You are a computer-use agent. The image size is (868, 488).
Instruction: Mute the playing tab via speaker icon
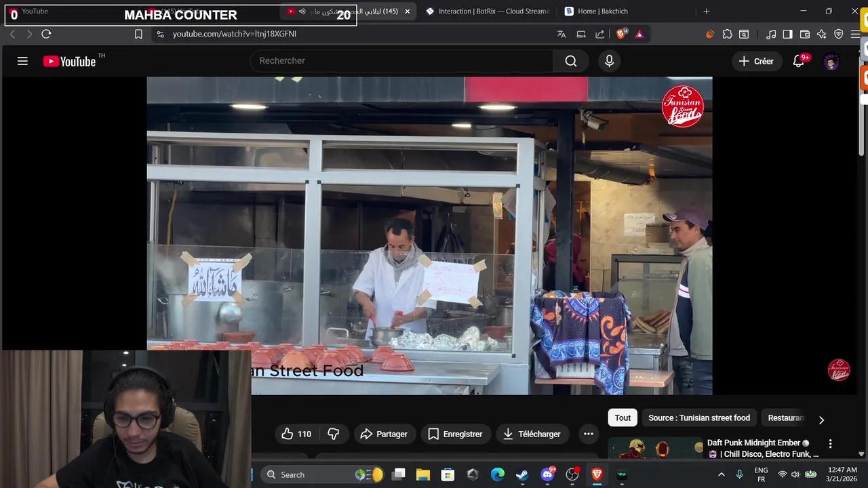coord(302,12)
